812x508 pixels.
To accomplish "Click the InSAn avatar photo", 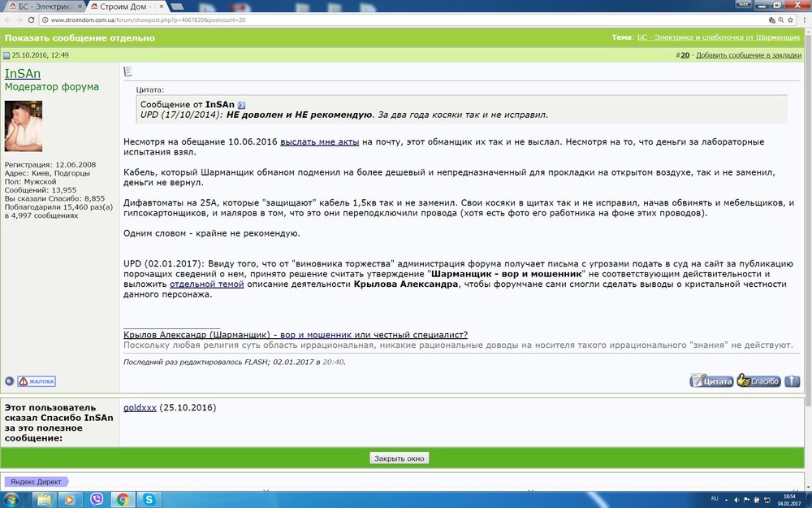I will 24,126.
